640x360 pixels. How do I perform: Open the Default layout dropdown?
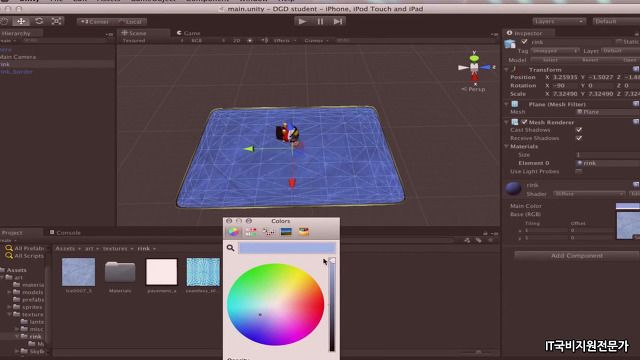616,21
